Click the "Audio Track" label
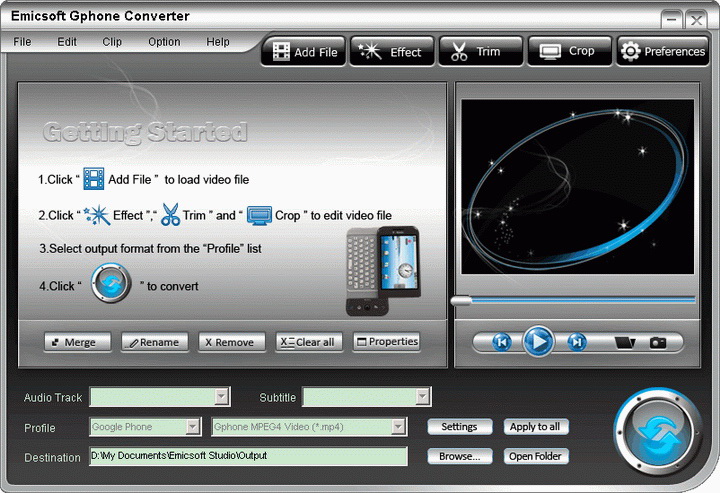The width and height of the screenshot is (720, 493). pyautogui.click(x=53, y=398)
